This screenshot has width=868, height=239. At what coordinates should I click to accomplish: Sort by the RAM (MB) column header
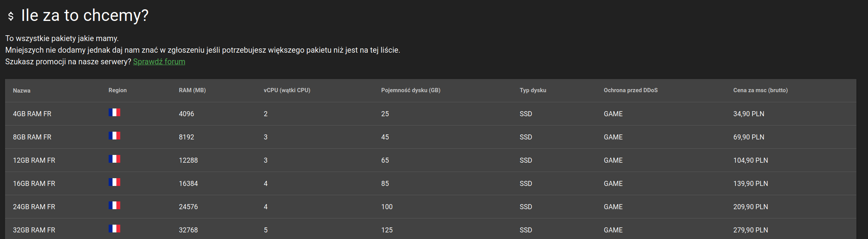192,90
